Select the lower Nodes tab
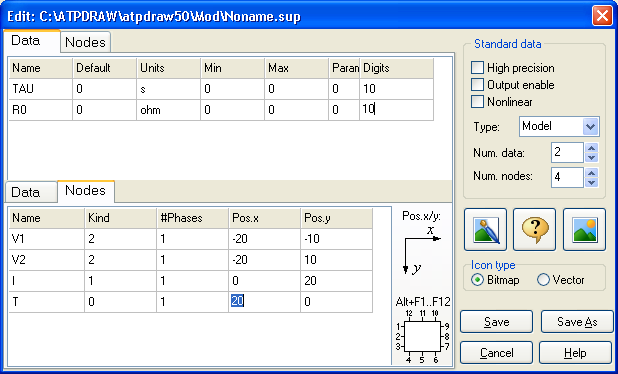The image size is (618, 374). click(86, 191)
